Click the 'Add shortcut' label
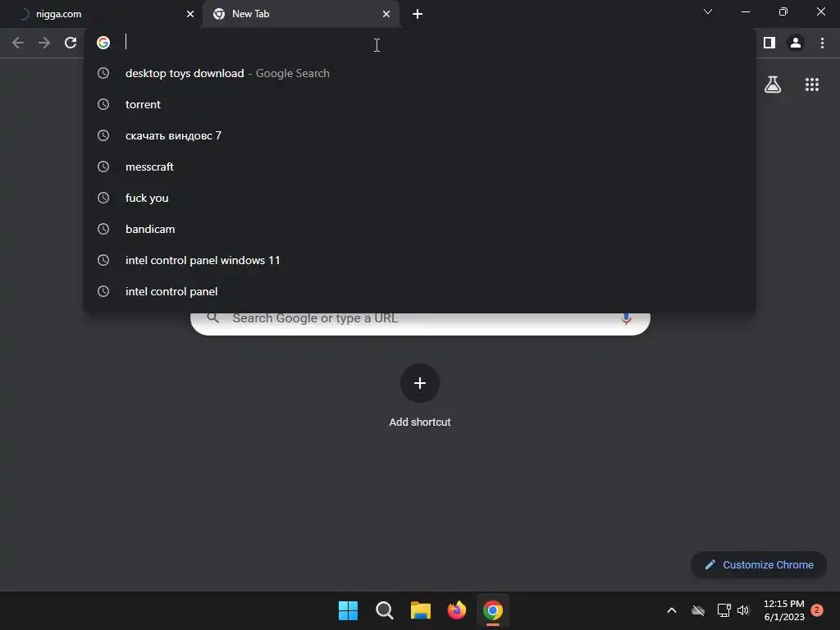The width and height of the screenshot is (840, 630). 420,422
